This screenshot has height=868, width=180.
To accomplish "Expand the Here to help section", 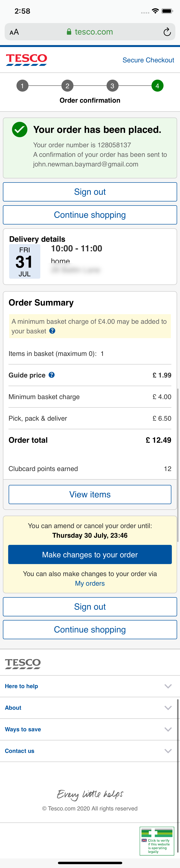I will (90, 686).
